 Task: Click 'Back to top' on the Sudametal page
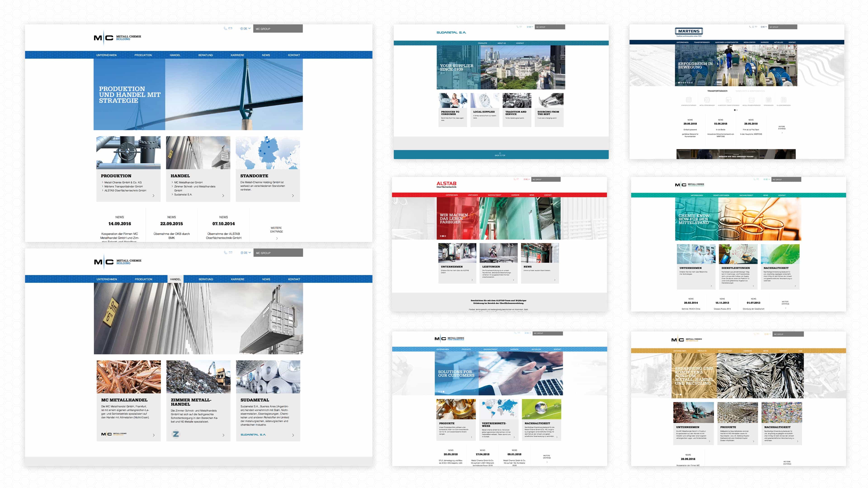coord(500,155)
